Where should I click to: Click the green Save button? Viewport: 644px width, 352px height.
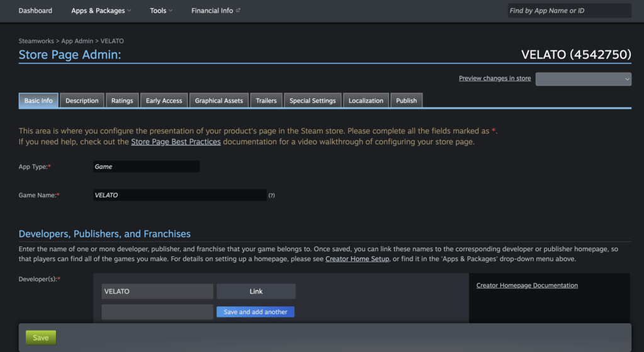click(x=41, y=338)
